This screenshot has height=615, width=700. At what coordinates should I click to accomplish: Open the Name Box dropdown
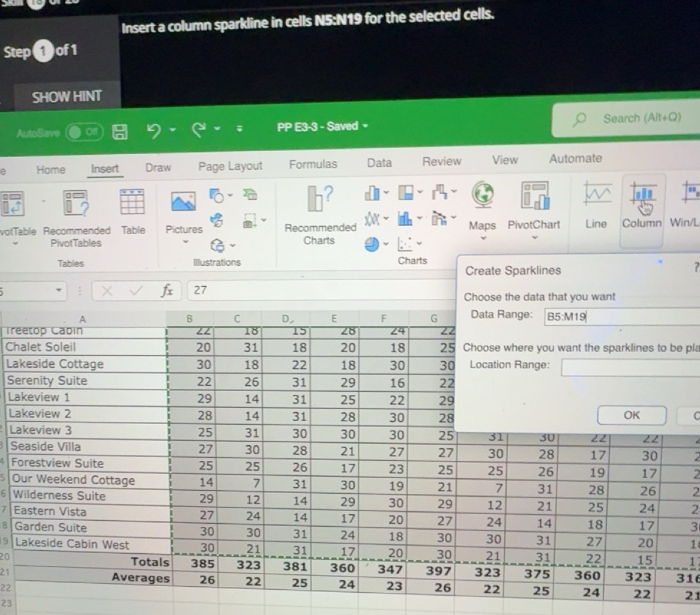tap(58, 290)
